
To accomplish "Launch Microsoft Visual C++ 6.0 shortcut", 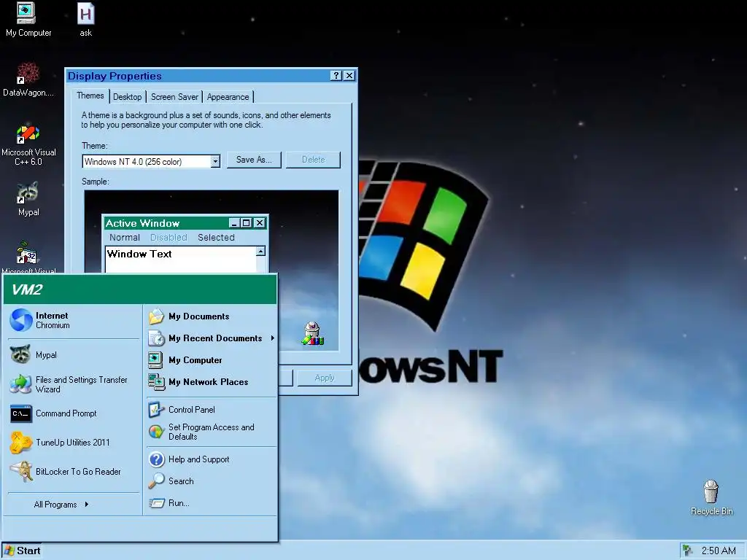I will point(28,145).
